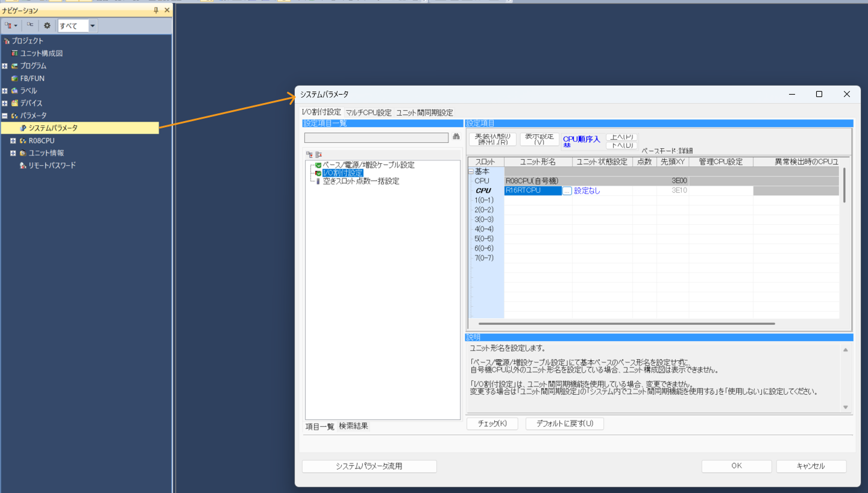Viewport: 868px width, 493px height.
Task: Click the 設定なし unit status cell
Action: pos(602,190)
